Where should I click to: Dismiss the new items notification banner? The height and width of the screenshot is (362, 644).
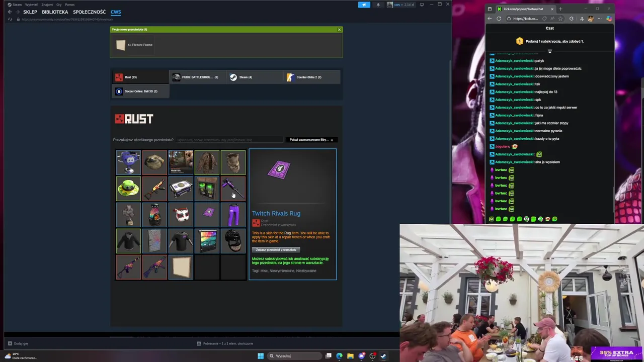[339, 30]
